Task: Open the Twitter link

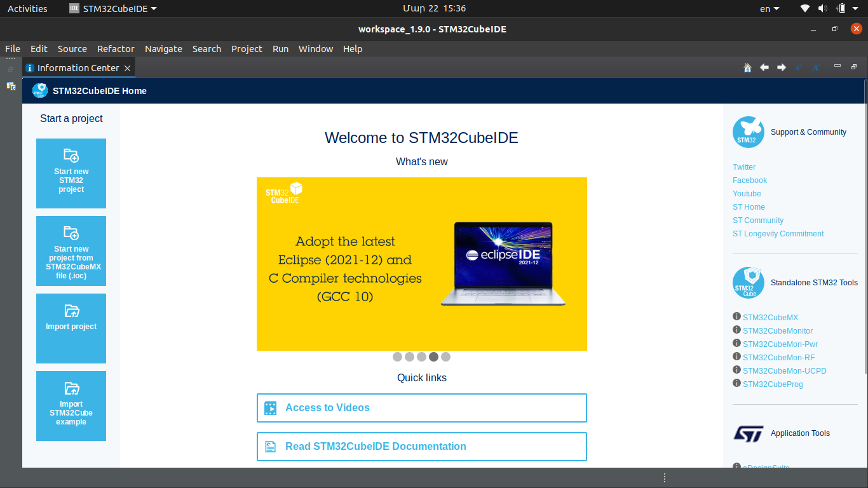Action: point(744,167)
